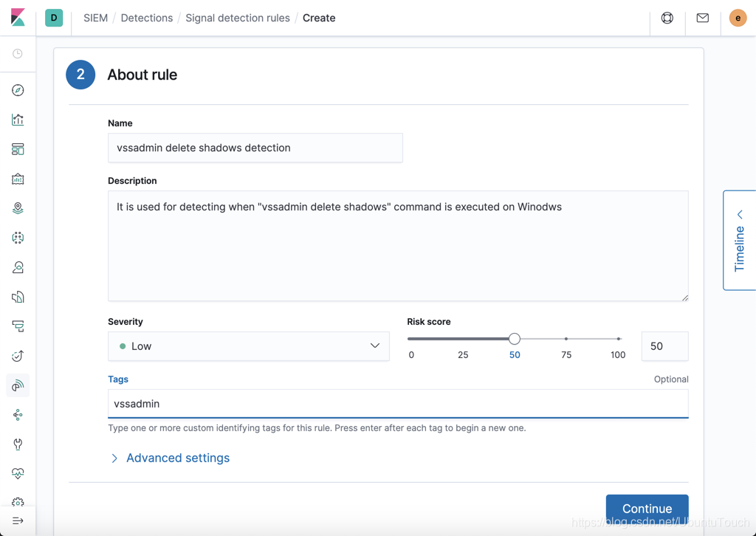Screen dimensions: 756x536
Task: Open the Dashboard app in the sidebar
Action: pyautogui.click(x=18, y=149)
